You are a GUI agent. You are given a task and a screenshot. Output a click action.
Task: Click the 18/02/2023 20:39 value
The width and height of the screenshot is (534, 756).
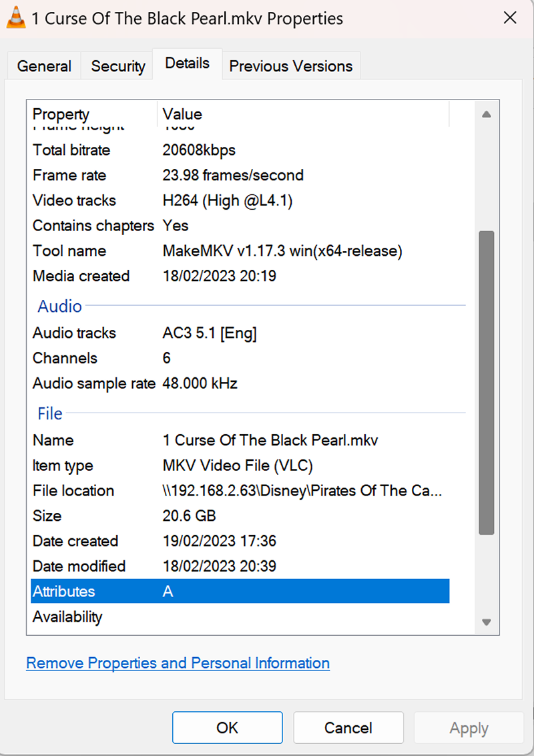point(220,566)
